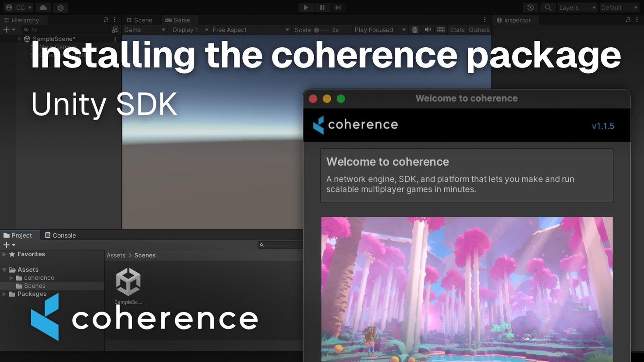Open the cloud services icon
The height and width of the screenshot is (362, 644).
43,7
